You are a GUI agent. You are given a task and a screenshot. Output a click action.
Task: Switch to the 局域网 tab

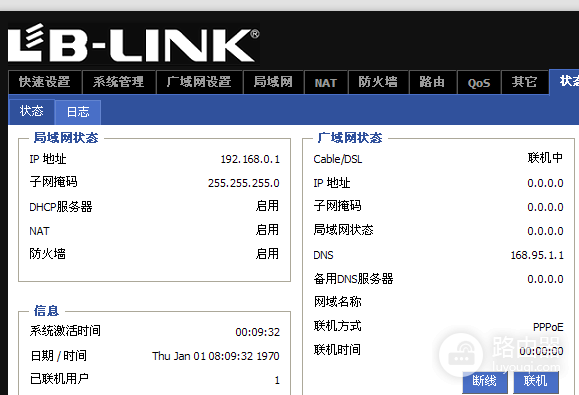(273, 82)
